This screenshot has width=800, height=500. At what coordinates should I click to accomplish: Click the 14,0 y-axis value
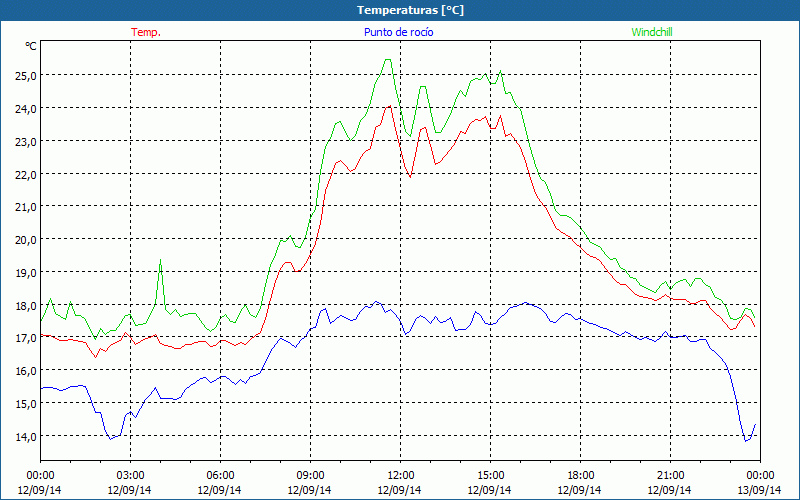(x=26, y=436)
